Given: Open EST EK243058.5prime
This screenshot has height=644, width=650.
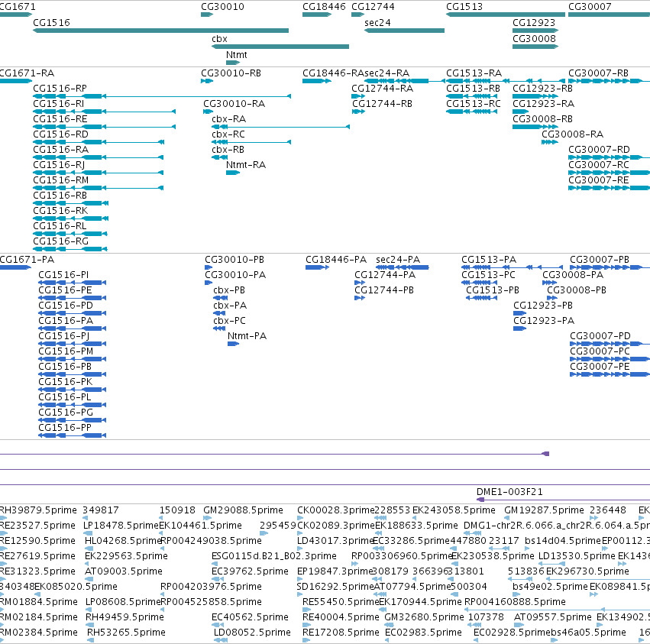Looking at the screenshot, I should [x=454, y=510].
